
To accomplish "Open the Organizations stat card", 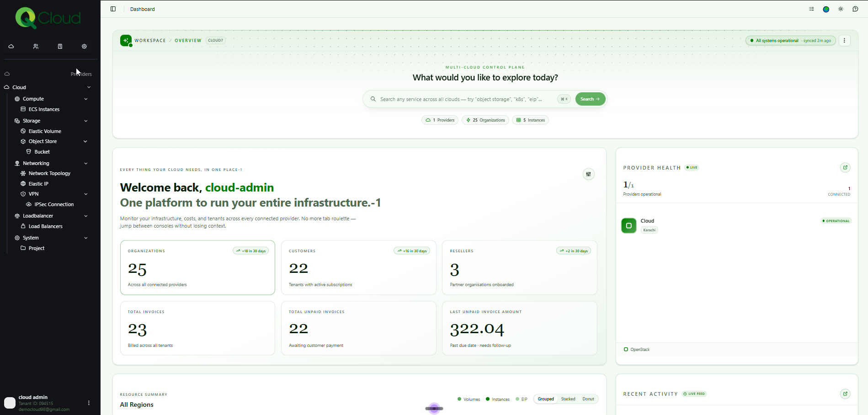I will coord(197,267).
